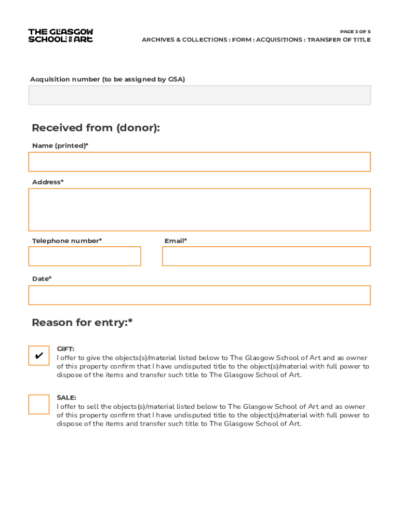
Task: Click the 'Received from (donor):' heading
Action: pyautogui.click(x=96, y=128)
